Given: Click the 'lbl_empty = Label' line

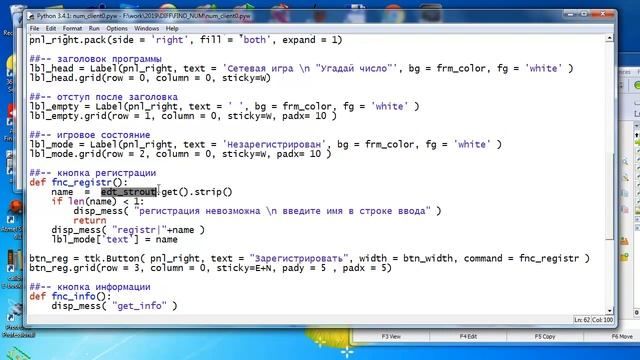Looking at the screenshot, I should click(x=224, y=107).
